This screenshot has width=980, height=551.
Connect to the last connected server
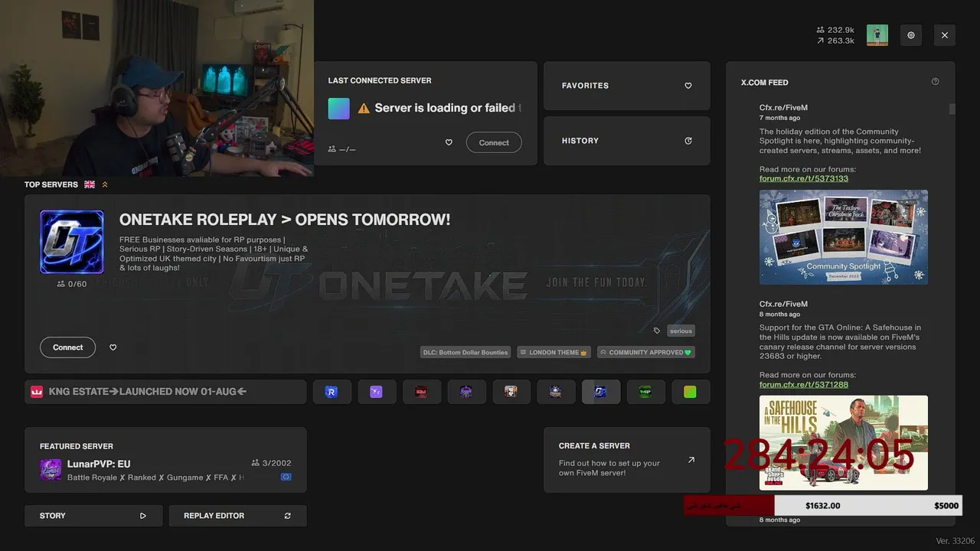coord(494,142)
